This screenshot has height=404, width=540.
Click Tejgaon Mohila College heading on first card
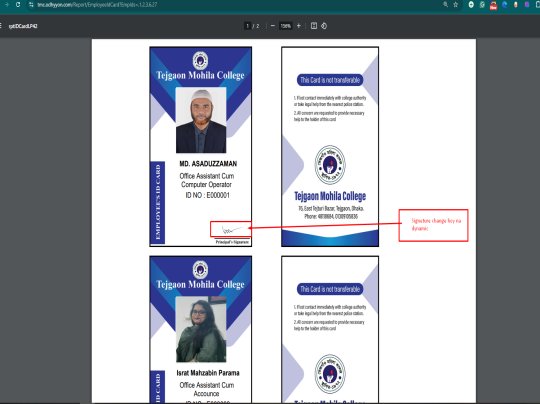tap(200, 75)
